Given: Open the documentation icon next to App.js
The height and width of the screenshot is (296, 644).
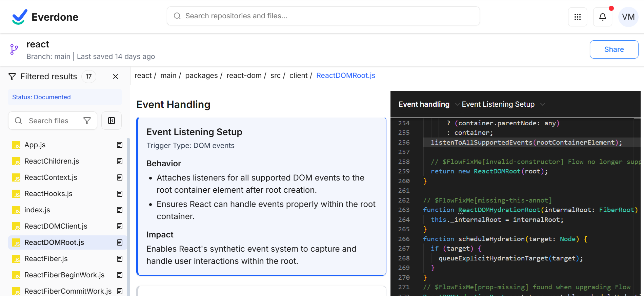Looking at the screenshot, I should point(120,145).
